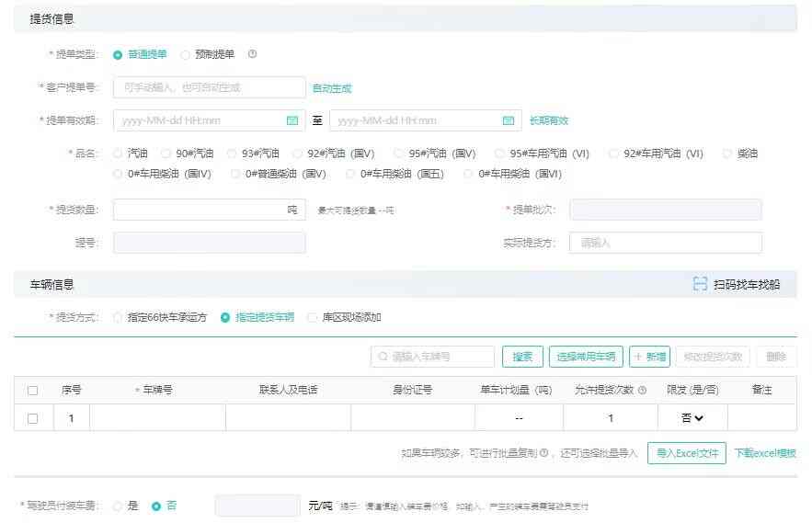
Task: Click the scan code find vehicle icon
Action: [x=700, y=285]
